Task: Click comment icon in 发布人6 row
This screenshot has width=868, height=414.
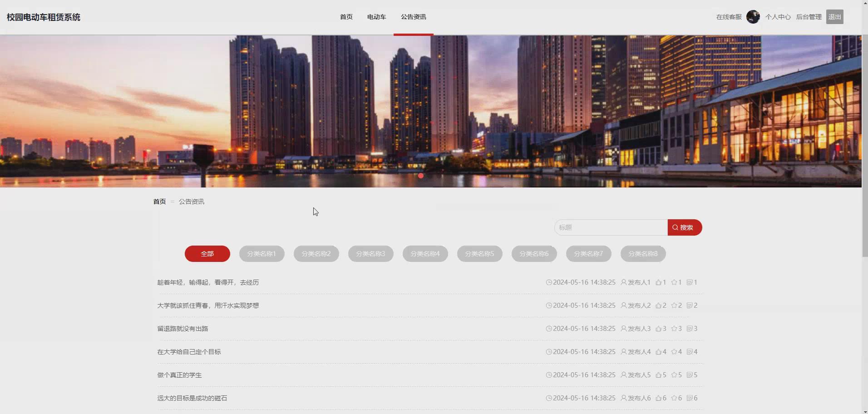Action: tap(690, 398)
